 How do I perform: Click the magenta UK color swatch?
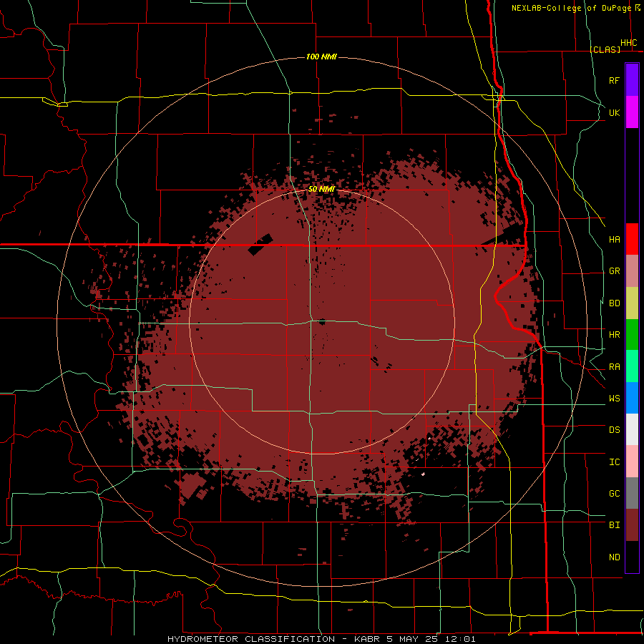click(632, 112)
